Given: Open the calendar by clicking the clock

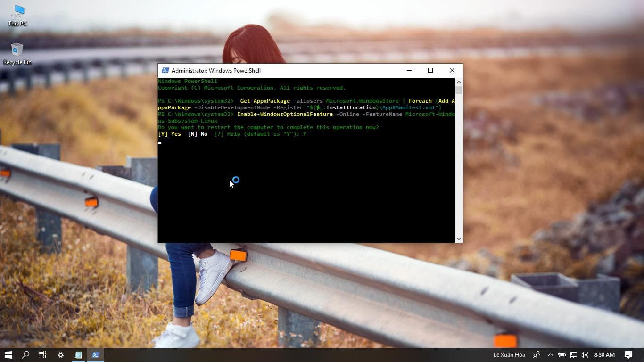Looking at the screenshot, I should point(604,354).
